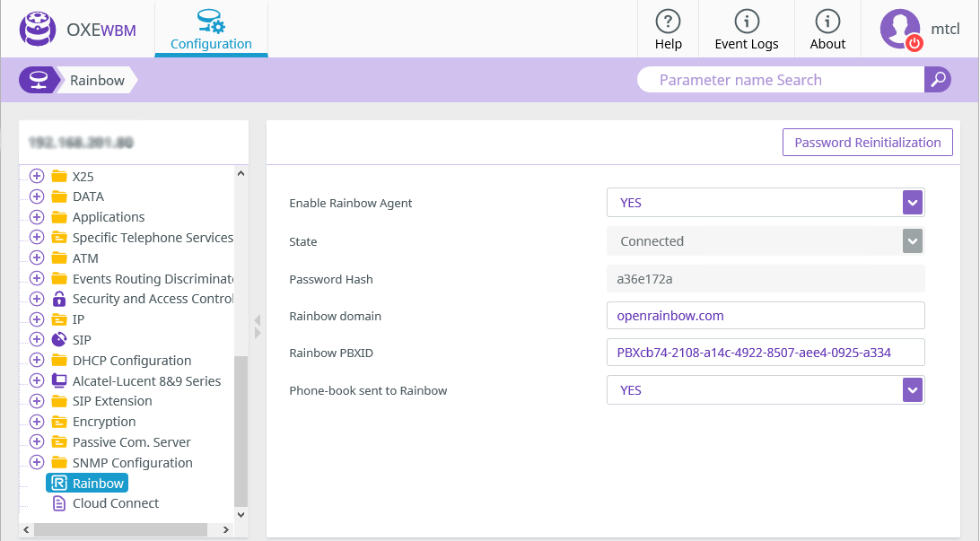Click the DATA folder icon
The height and width of the screenshot is (541, 980).
point(58,196)
